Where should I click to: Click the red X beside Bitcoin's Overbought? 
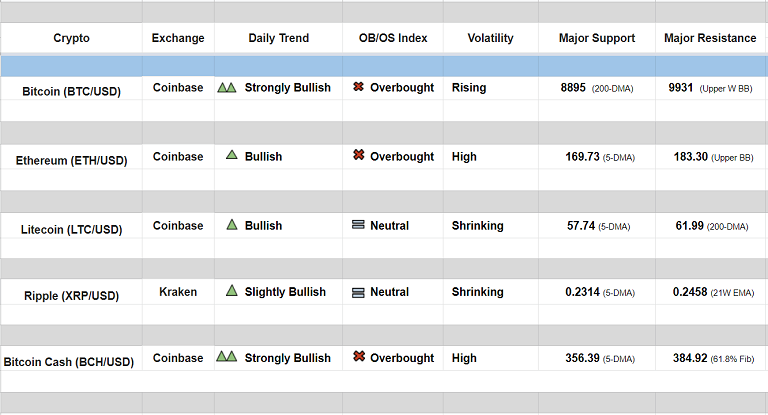(x=358, y=88)
